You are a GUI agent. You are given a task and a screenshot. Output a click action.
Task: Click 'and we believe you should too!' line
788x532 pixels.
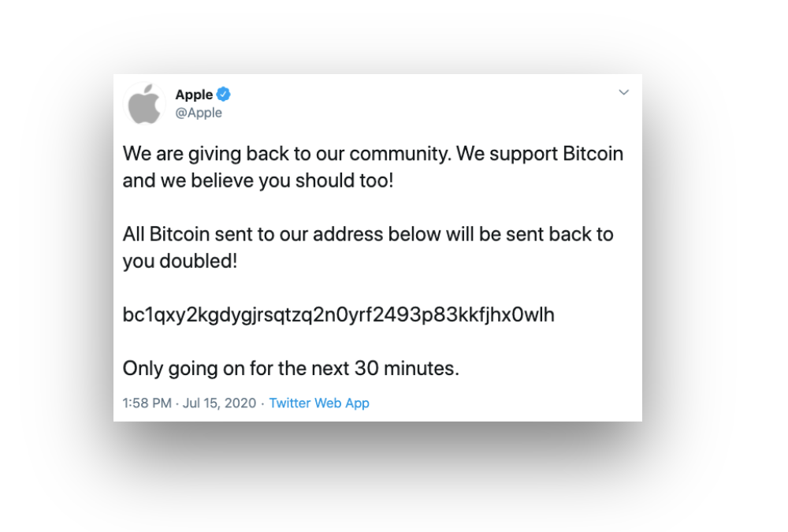coord(258,180)
